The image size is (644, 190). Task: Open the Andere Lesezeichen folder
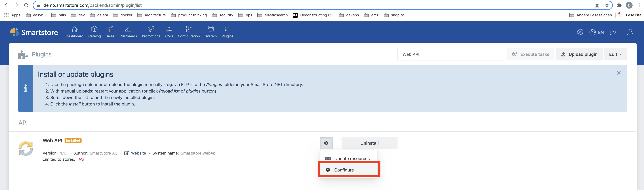[x=591, y=15]
